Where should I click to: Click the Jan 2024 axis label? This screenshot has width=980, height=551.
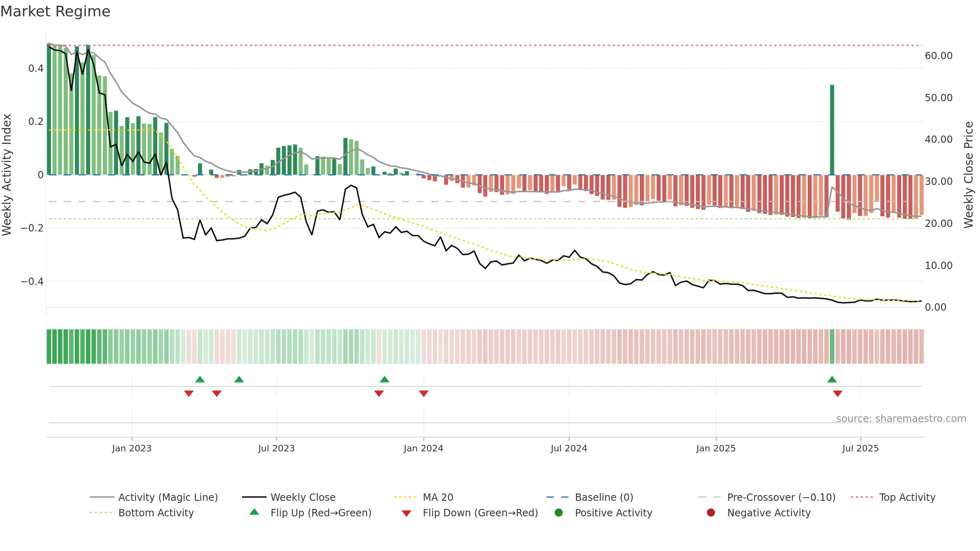click(x=423, y=449)
